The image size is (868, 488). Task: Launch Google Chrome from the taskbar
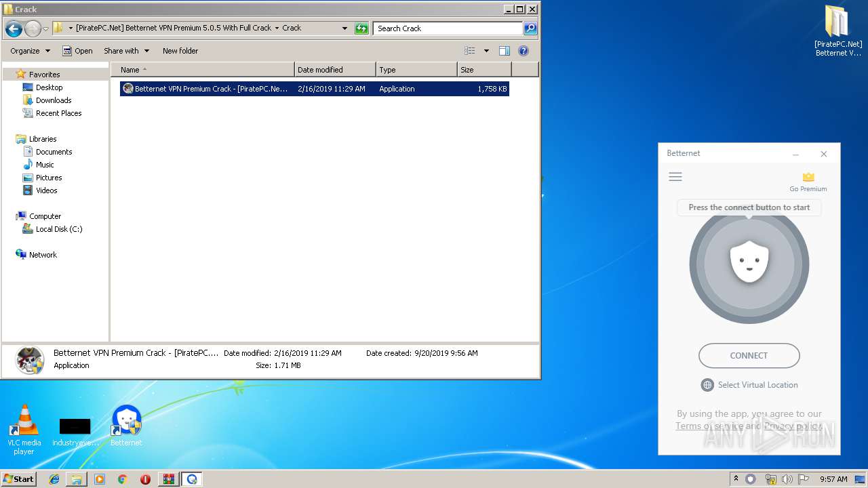(x=122, y=479)
